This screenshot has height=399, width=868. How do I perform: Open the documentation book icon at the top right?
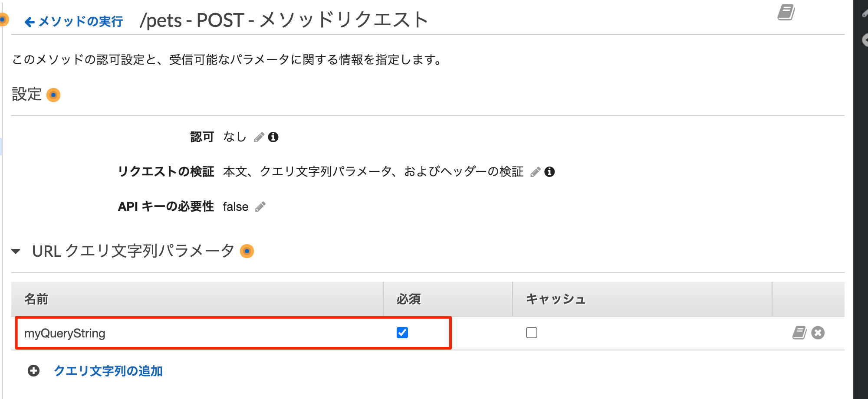coord(786,13)
